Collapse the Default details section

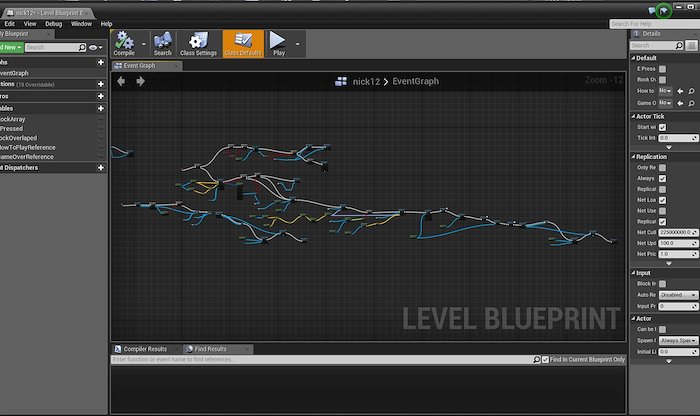click(x=633, y=58)
